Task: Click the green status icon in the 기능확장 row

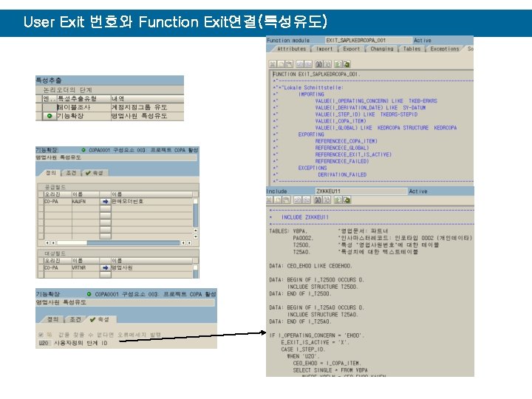Action: tap(50, 116)
